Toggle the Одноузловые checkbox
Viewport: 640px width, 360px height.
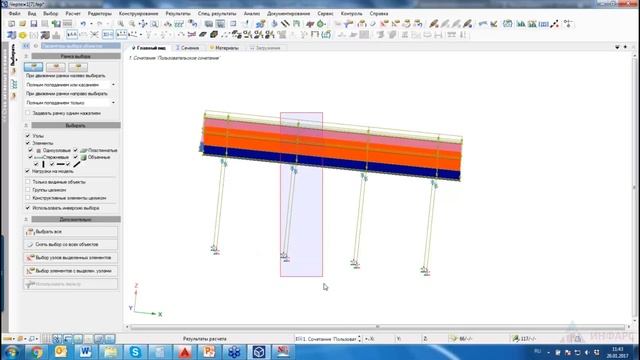point(31,150)
